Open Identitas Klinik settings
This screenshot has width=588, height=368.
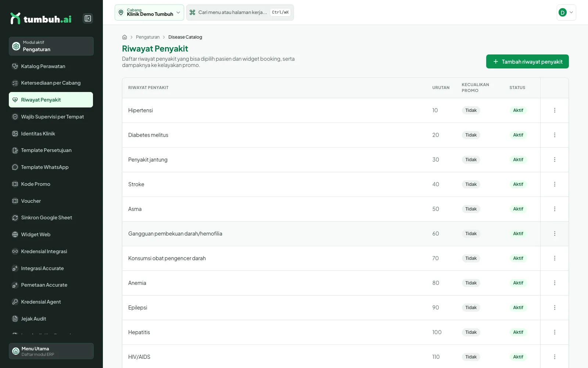click(x=51, y=134)
